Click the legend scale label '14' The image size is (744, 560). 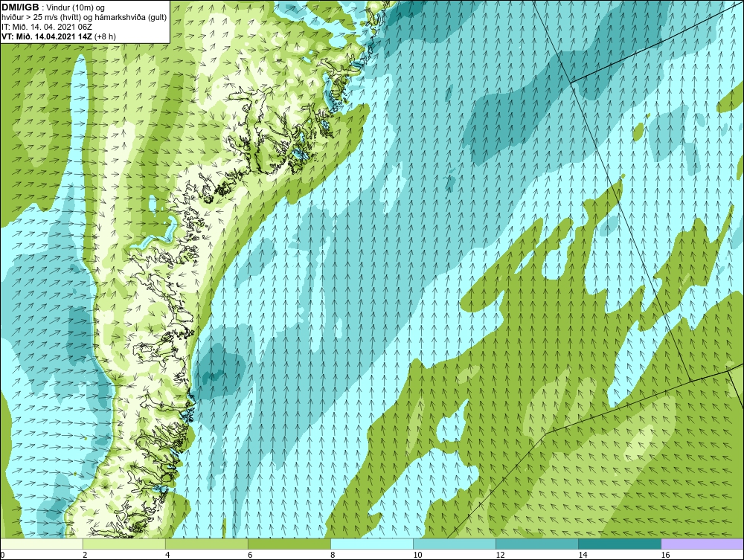click(x=583, y=555)
